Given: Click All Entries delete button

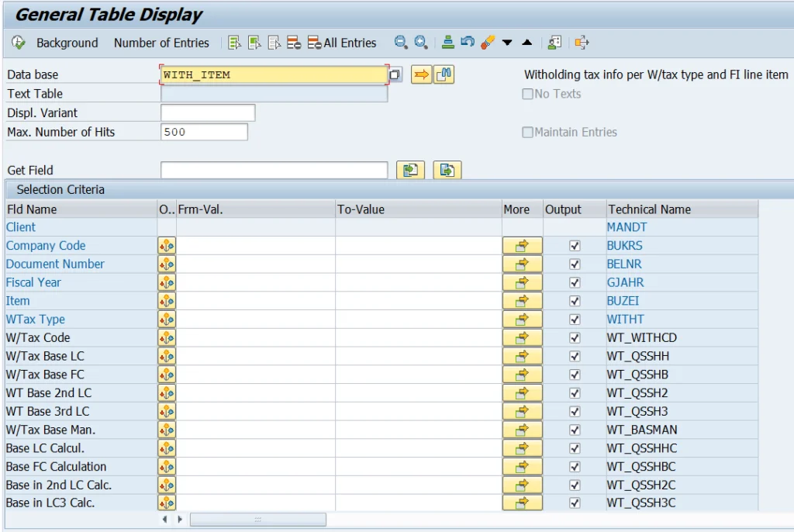Looking at the screenshot, I should coord(342,43).
